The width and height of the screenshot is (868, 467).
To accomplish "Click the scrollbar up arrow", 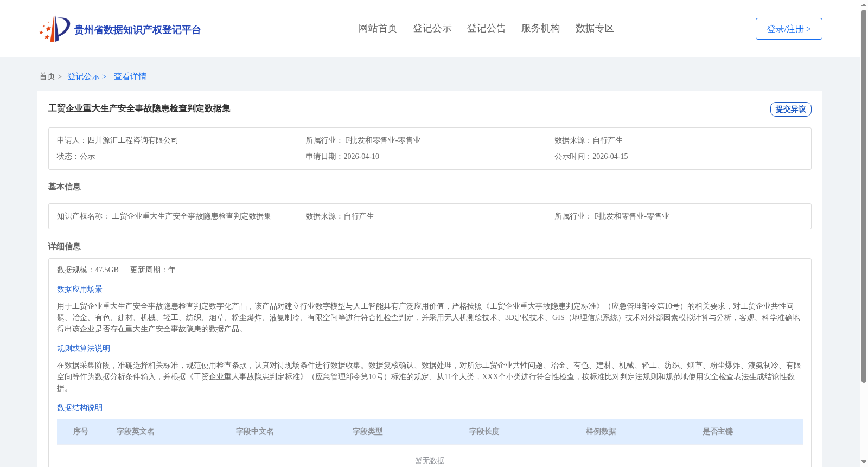I will 864,4.
